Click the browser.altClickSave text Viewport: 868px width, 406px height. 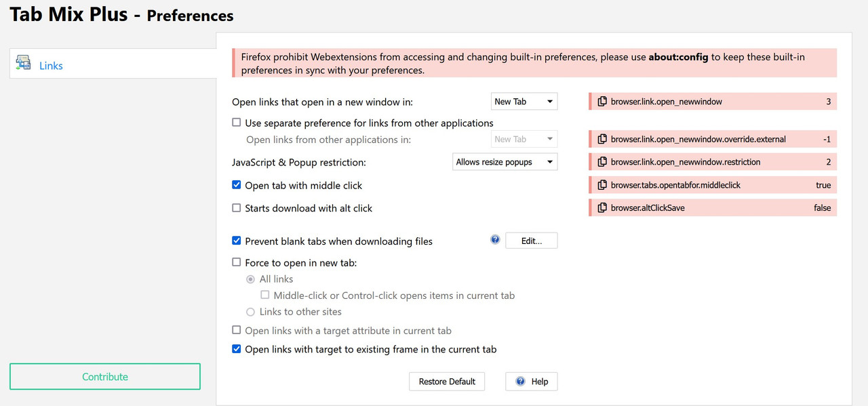pos(648,208)
